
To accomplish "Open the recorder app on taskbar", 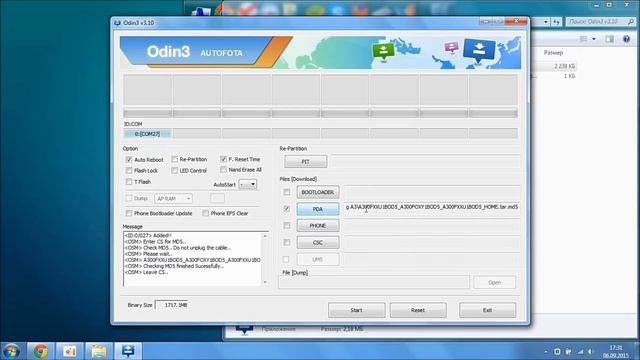I will click(69, 351).
